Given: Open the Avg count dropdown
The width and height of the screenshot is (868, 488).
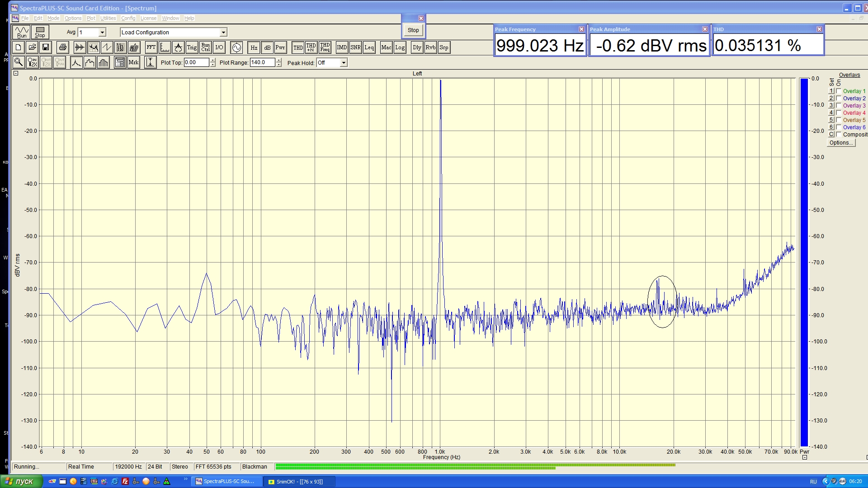Looking at the screenshot, I should click(102, 33).
